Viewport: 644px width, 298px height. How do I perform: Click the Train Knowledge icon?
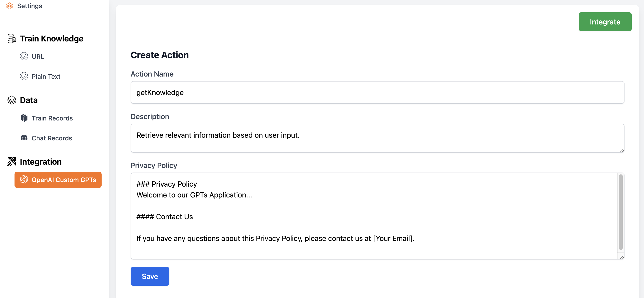[12, 38]
